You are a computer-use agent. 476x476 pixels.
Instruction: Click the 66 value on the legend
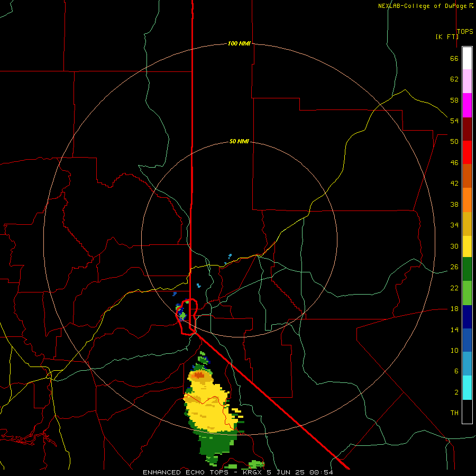(454, 58)
